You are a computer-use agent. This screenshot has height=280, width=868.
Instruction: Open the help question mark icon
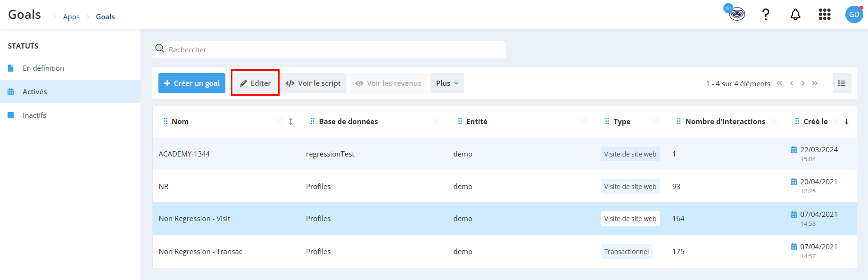(x=766, y=15)
